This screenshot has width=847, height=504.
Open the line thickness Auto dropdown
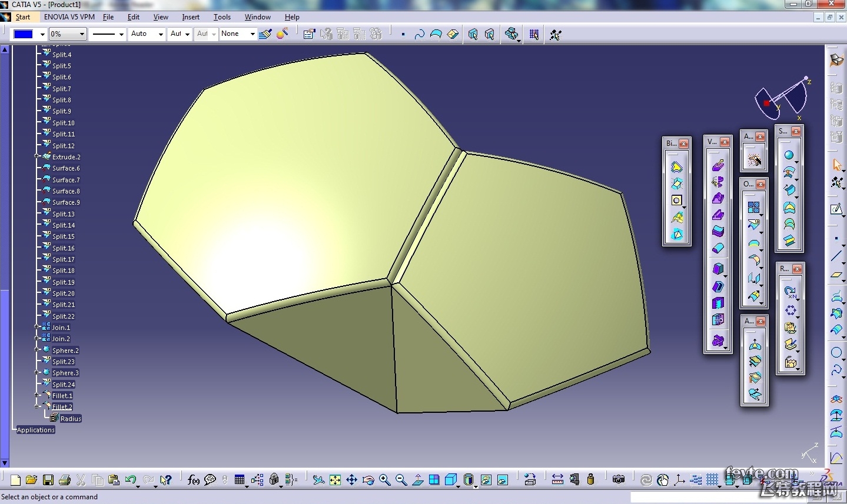pyautogui.click(x=161, y=34)
